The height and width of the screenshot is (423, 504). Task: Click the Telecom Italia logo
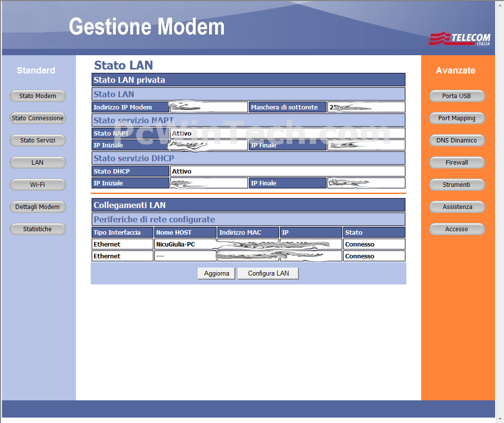460,38
